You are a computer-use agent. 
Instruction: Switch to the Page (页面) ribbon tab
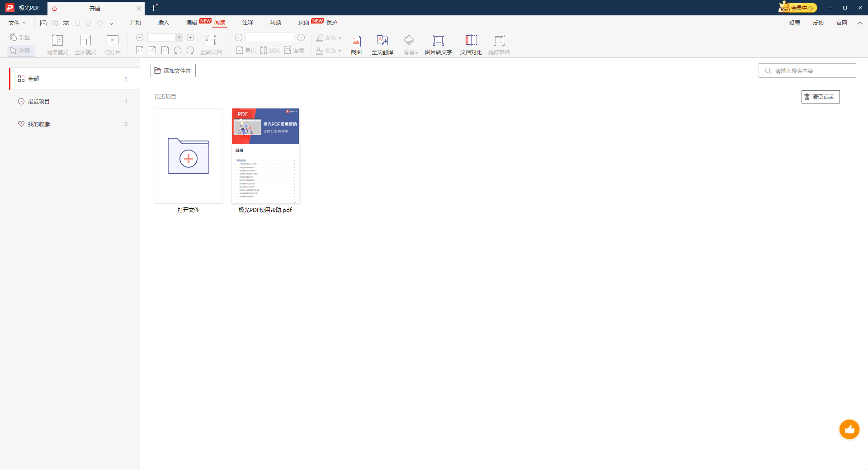tap(304, 23)
